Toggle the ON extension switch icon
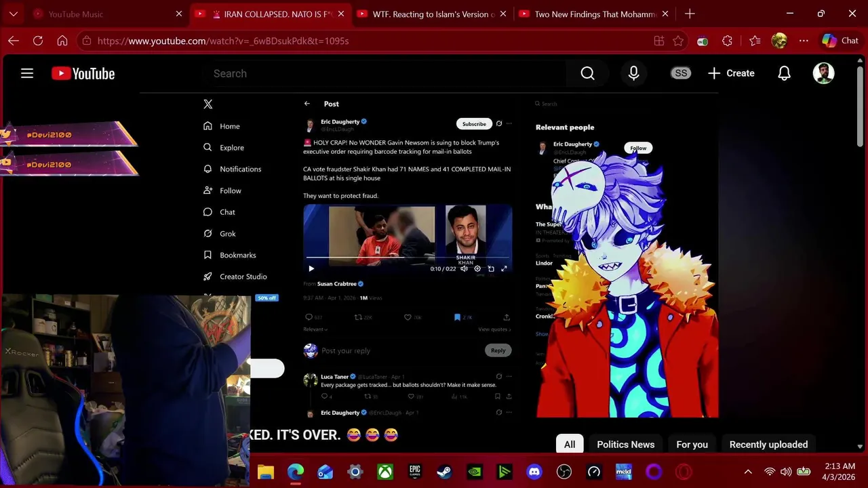This screenshot has height=488, width=868. point(703,41)
